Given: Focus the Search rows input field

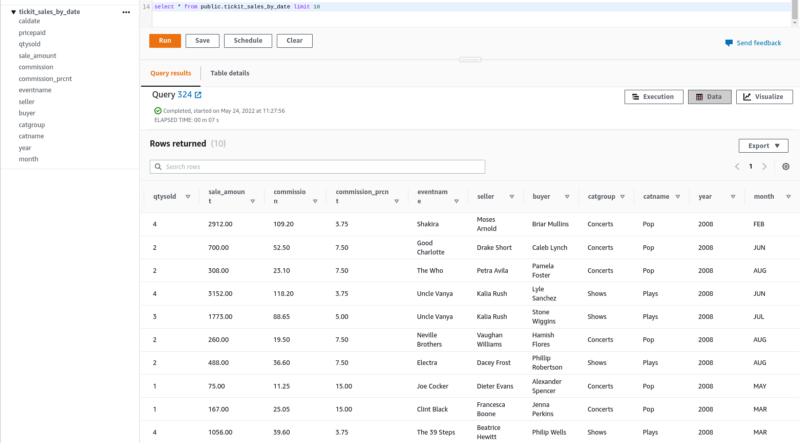Looking at the screenshot, I should pos(317,166).
